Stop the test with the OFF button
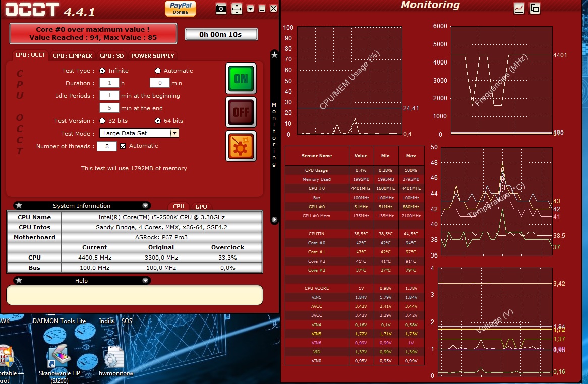Image resolution: width=588 pixels, height=384 pixels. pos(241,112)
